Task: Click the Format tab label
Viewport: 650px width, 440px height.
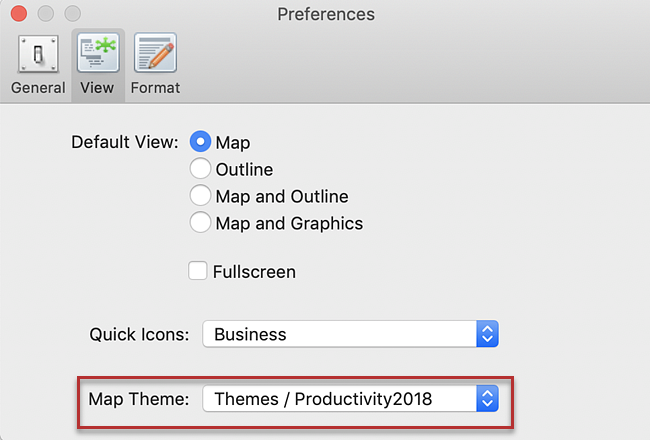Action: click(x=155, y=87)
